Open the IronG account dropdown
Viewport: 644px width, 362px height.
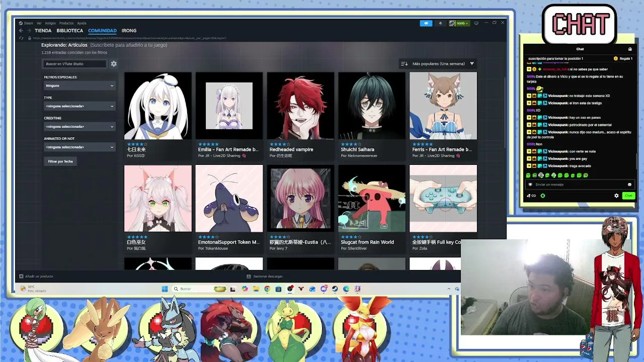click(x=459, y=23)
